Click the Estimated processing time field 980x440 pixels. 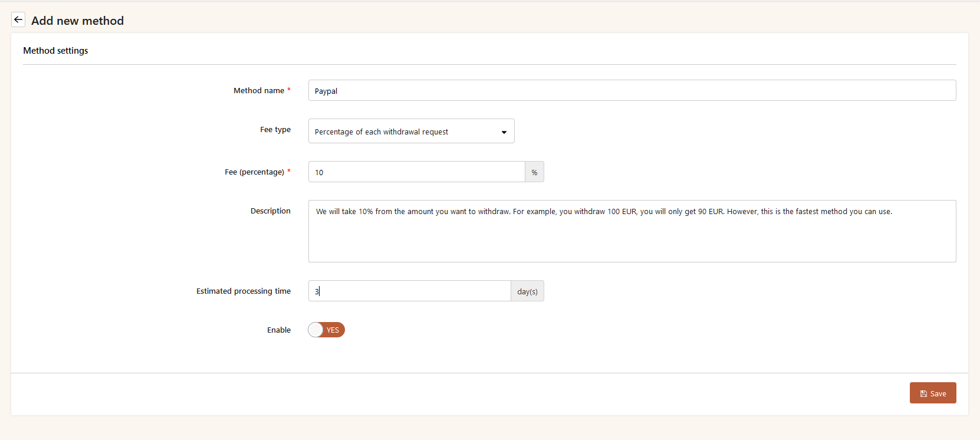click(x=409, y=291)
